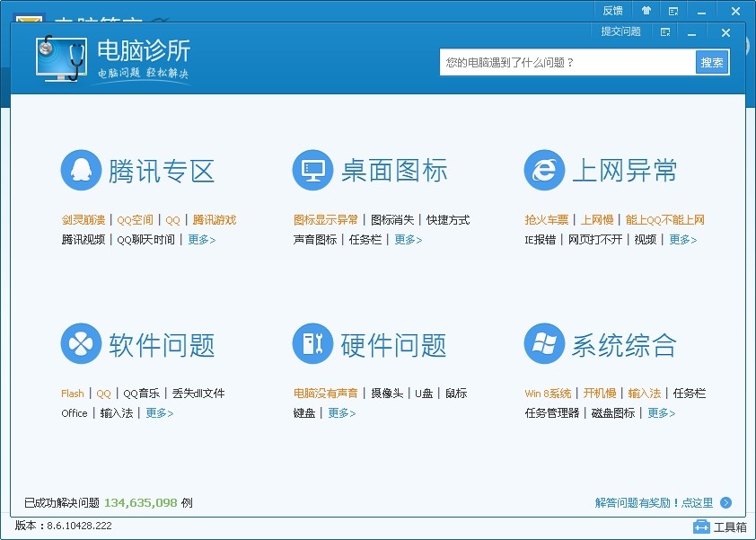Select the 抢火车票 link

547,220
